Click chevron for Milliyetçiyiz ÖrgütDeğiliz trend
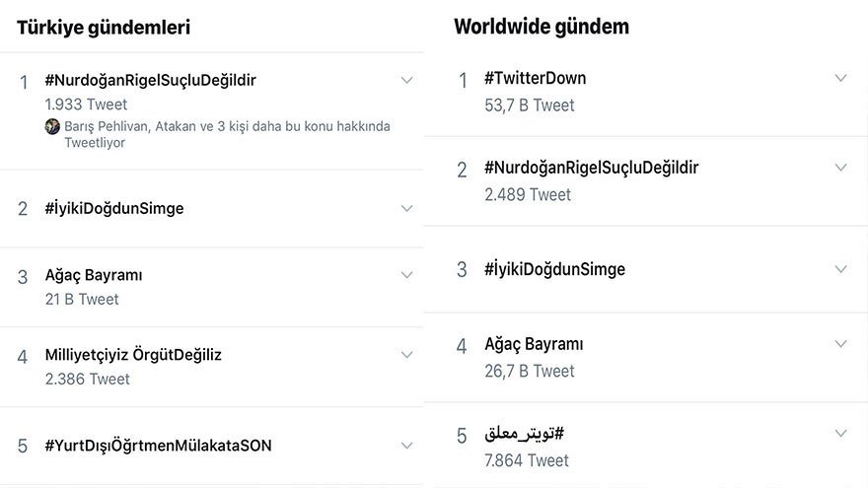This screenshot has height=488, width=868. tap(406, 354)
